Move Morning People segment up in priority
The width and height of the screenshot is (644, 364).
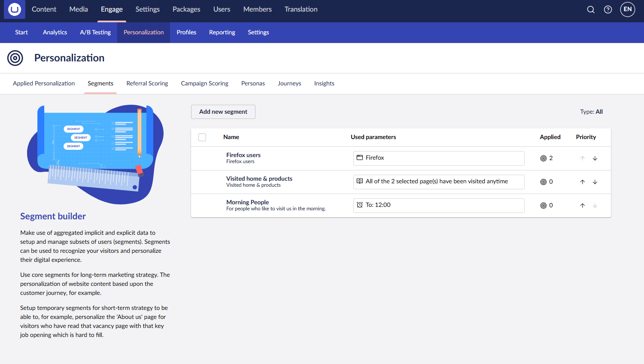pyautogui.click(x=582, y=205)
